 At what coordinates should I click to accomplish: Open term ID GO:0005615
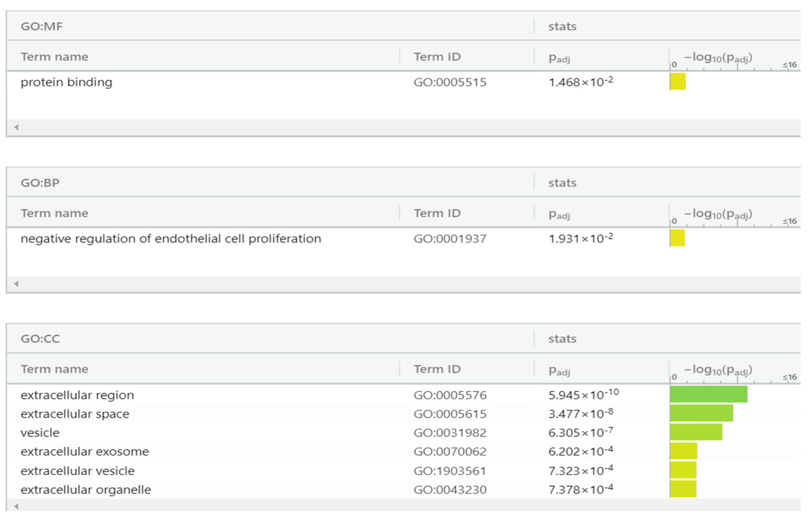pyautogui.click(x=450, y=414)
